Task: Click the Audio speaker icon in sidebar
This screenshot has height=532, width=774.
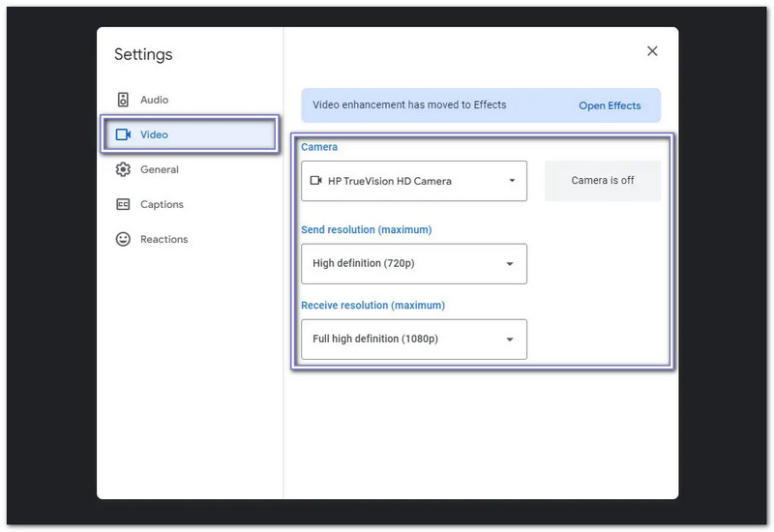Action: coord(123,100)
